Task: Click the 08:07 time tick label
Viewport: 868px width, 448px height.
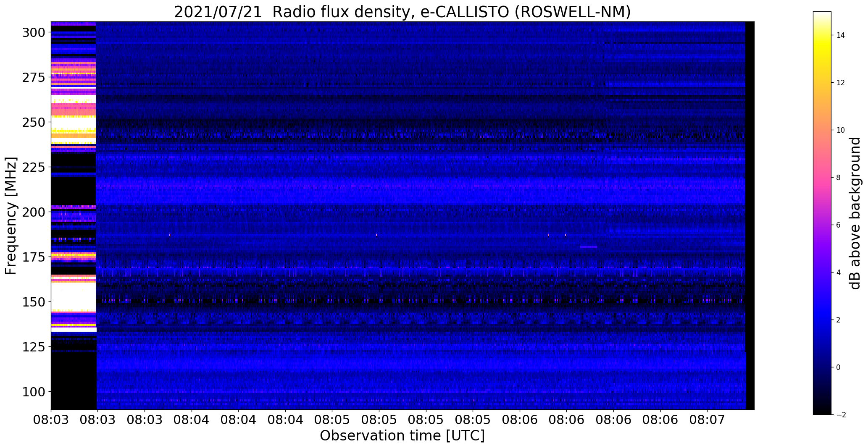Action: (707, 420)
